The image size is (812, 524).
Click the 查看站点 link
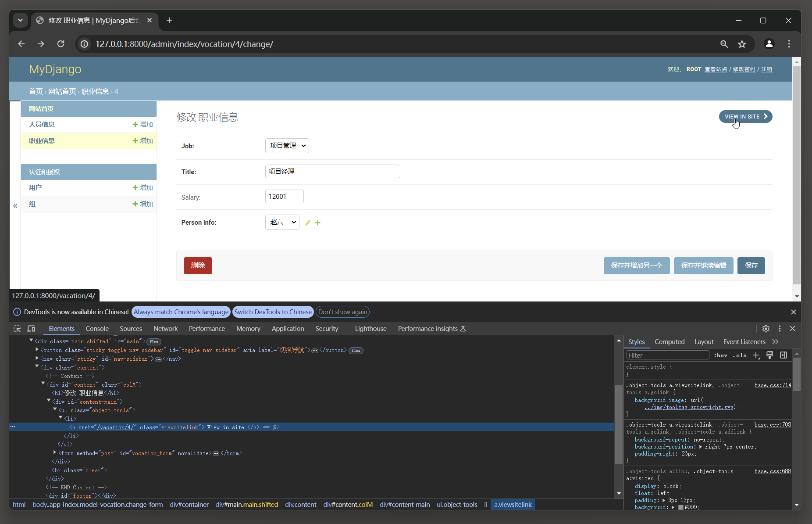[x=716, y=69]
